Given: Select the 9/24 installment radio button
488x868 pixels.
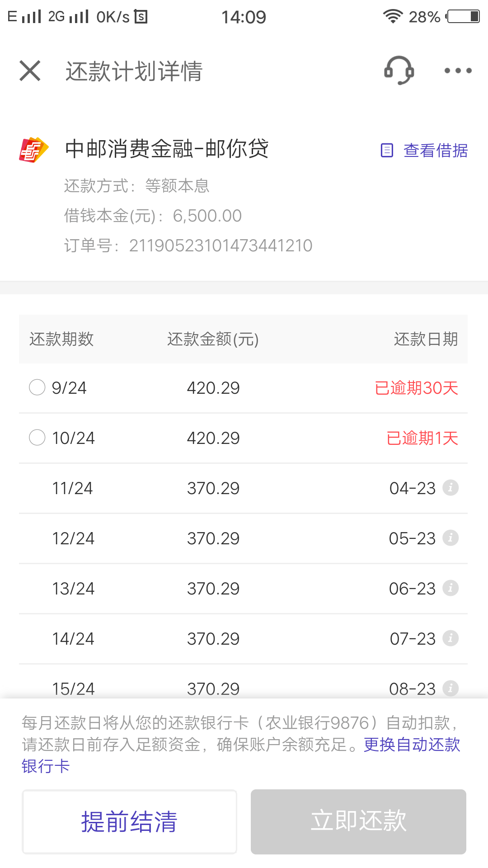Looking at the screenshot, I should point(37,387).
